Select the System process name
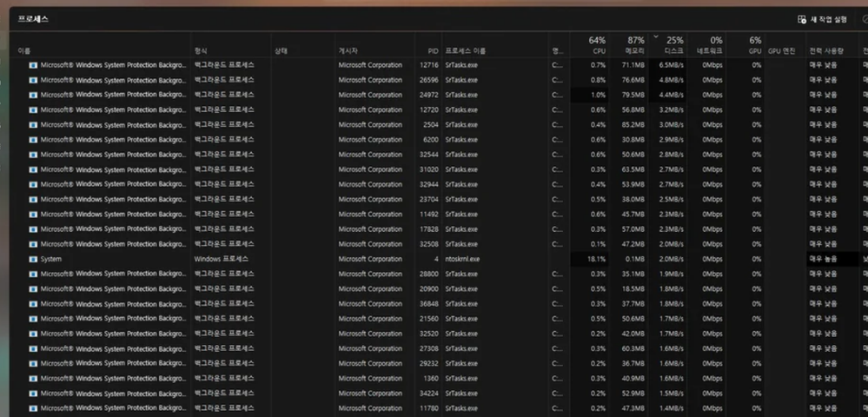The height and width of the screenshot is (417, 868). 51,259
